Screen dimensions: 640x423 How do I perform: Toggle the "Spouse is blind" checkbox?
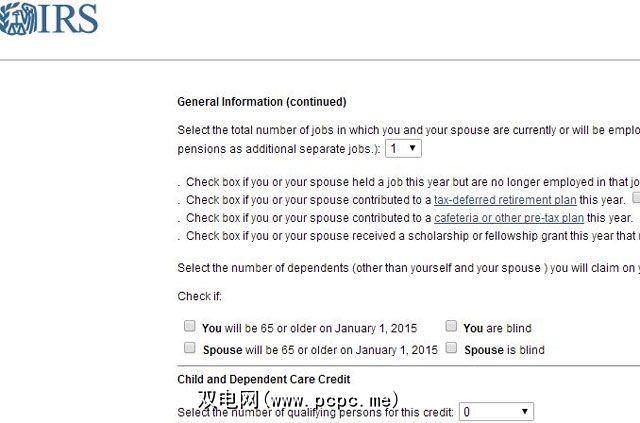pyautogui.click(x=452, y=349)
